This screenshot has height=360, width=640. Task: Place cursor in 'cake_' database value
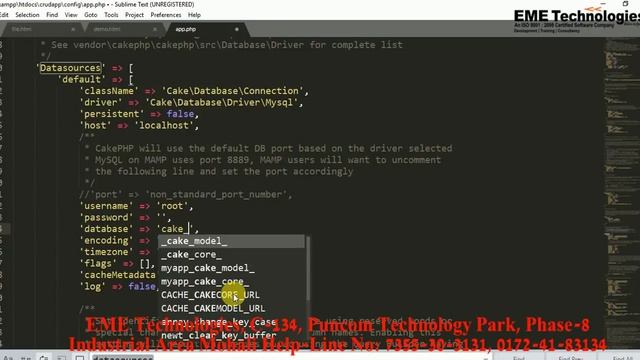tap(175, 229)
